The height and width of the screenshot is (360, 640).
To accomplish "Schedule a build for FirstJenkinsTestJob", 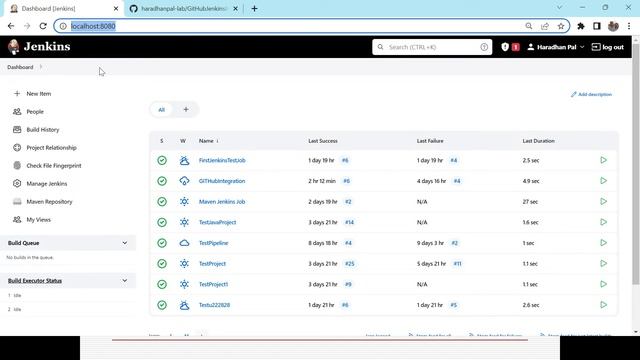I will click(x=603, y=160).
